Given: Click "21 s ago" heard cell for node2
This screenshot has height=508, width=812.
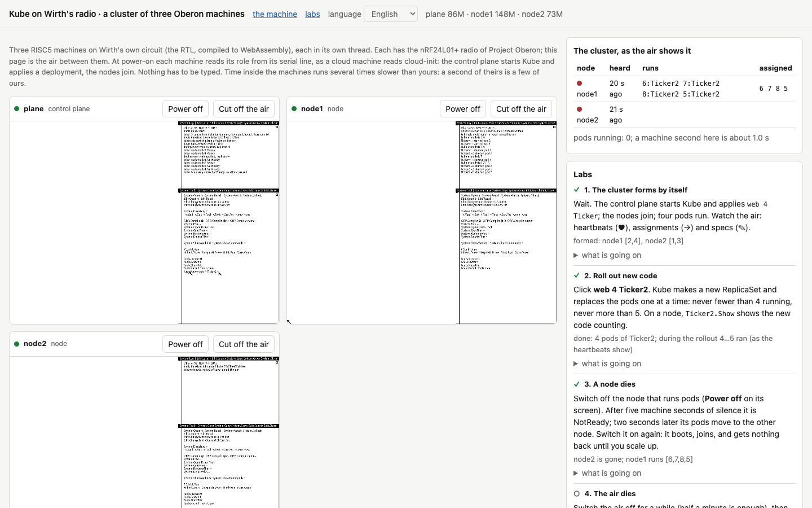Looking at the screenshot, I should click(616, 115).
